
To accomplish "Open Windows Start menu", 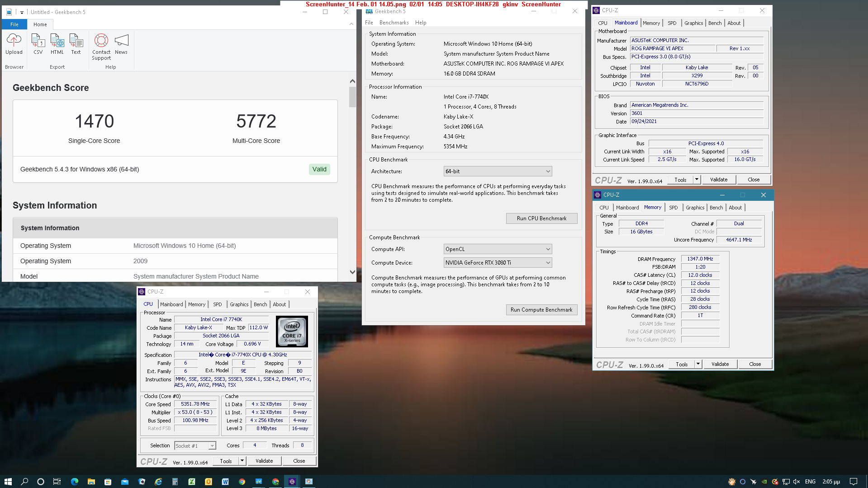I will click(8, 482).
